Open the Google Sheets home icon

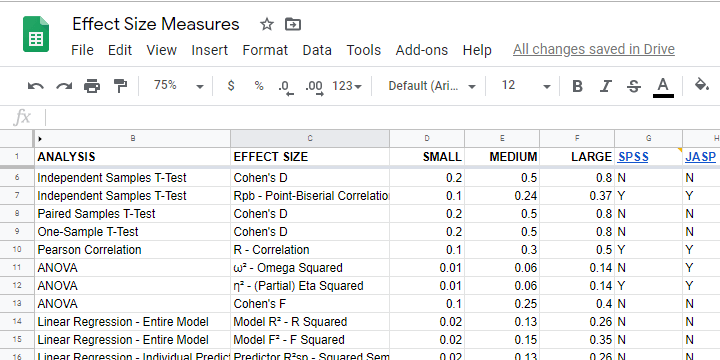36,34
